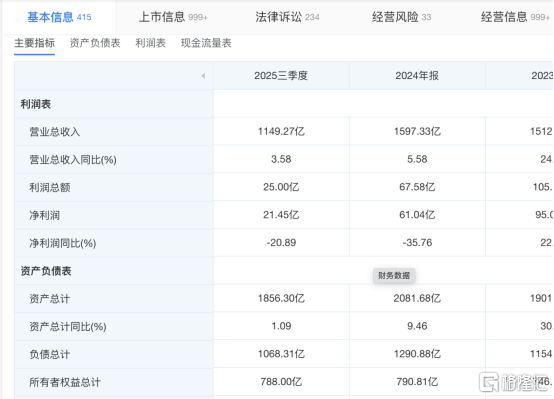This screenshot has width=554, height=399.
Task: Click the 2024年报 column header
Action: pyautogui.click(x=417, y=76)
